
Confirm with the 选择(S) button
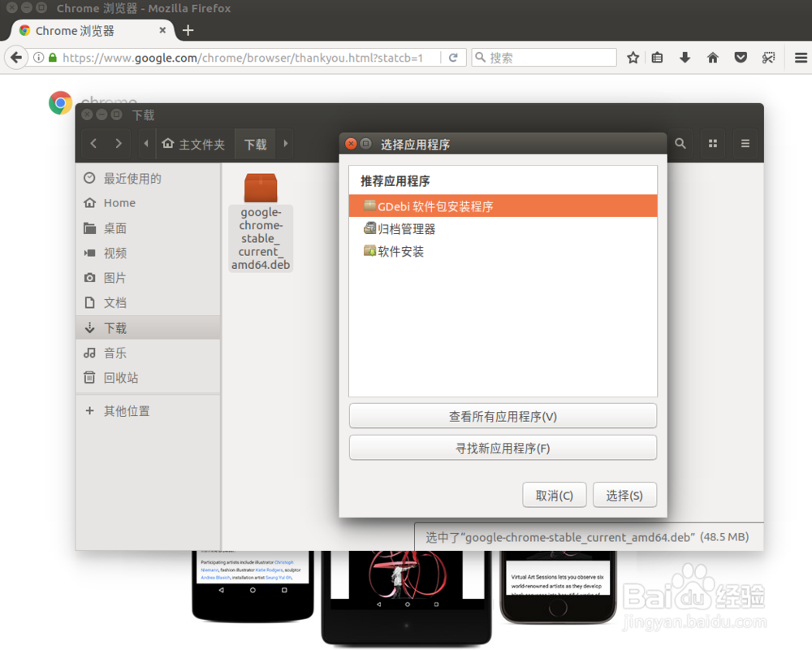coord(624,495)
